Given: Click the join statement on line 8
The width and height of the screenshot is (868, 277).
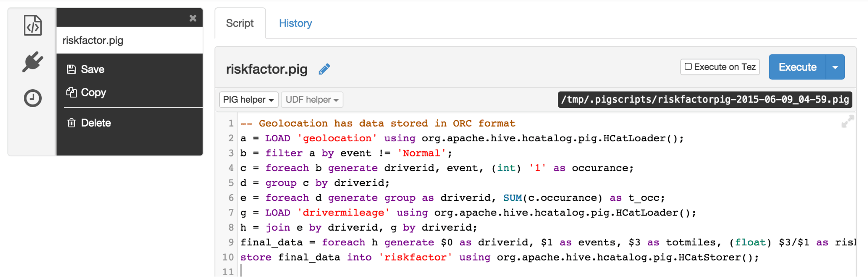Looking at the screenshot, I should (359, 228).
